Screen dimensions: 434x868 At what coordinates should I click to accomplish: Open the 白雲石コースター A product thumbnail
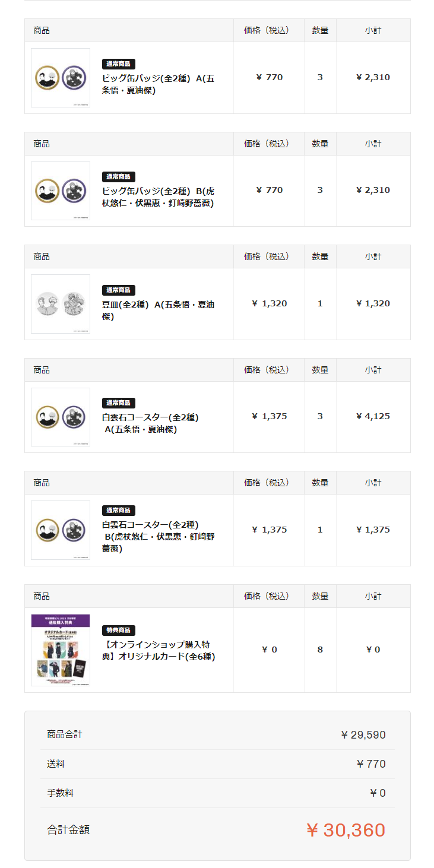(x=61, y=417)
